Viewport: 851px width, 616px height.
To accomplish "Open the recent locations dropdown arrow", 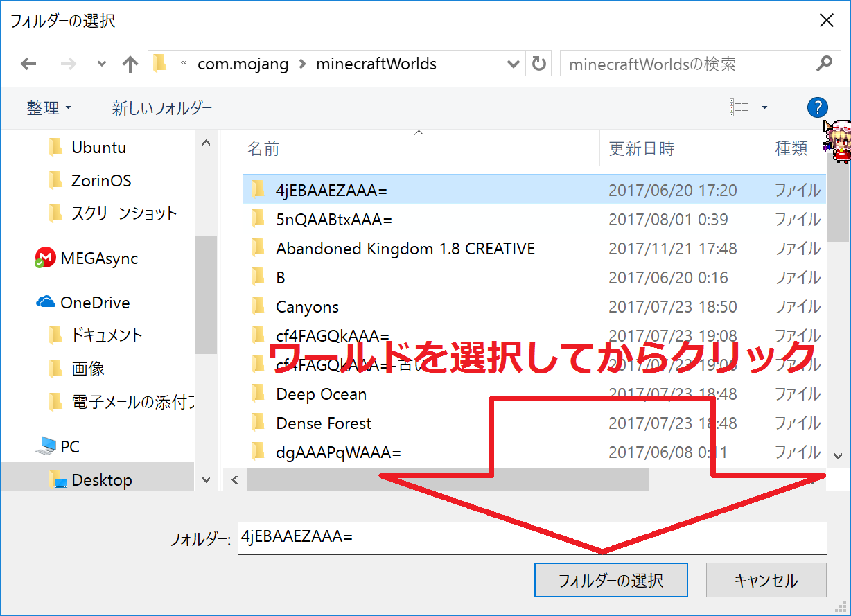I will coord(102,64).
